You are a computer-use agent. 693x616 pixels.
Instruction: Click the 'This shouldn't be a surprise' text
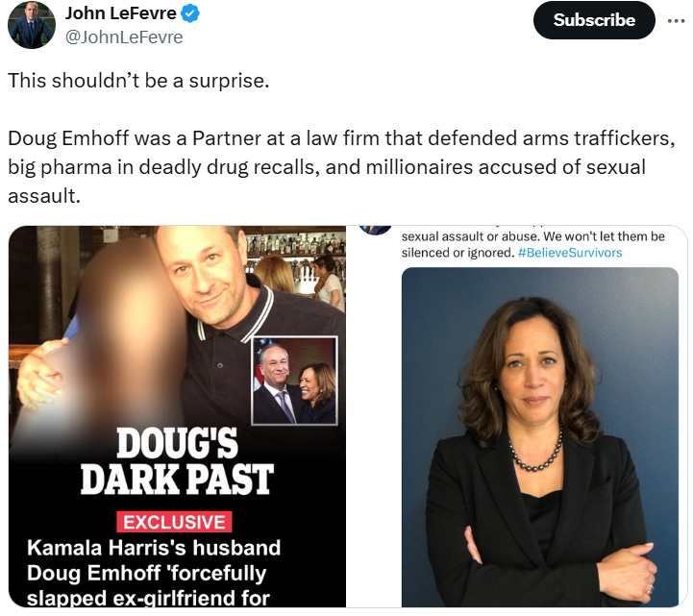point(138,81)
